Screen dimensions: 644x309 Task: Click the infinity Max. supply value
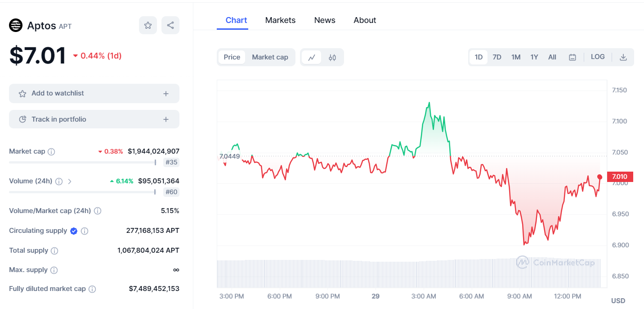(x=176, y=270)
